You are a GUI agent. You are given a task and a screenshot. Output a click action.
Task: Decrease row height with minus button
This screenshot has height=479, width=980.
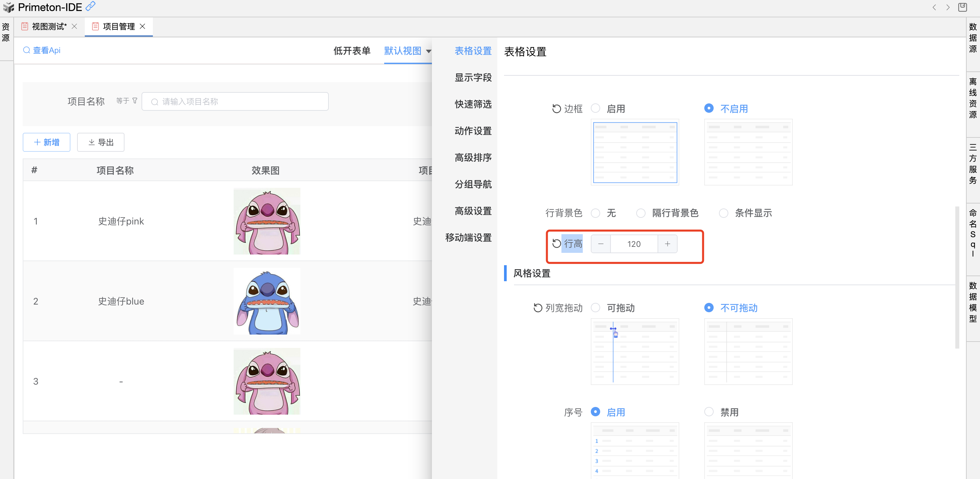(601, 244)
